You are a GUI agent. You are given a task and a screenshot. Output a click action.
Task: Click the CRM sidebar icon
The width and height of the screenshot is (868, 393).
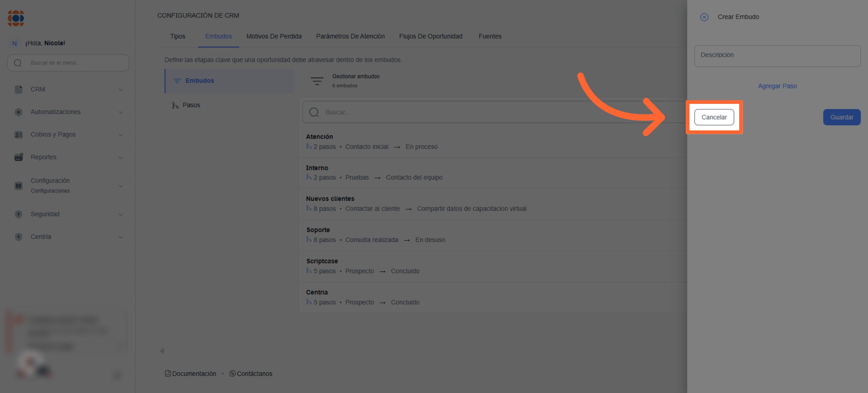pyautogui.click(x=18, y=89)
